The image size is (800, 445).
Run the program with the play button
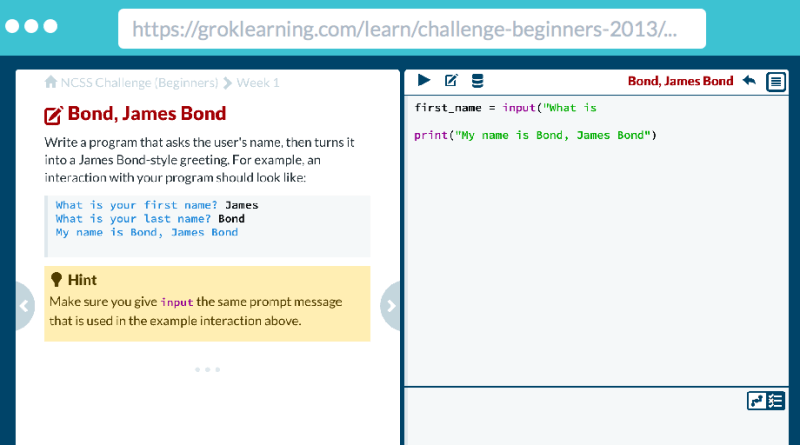click(x=423, y=81)
